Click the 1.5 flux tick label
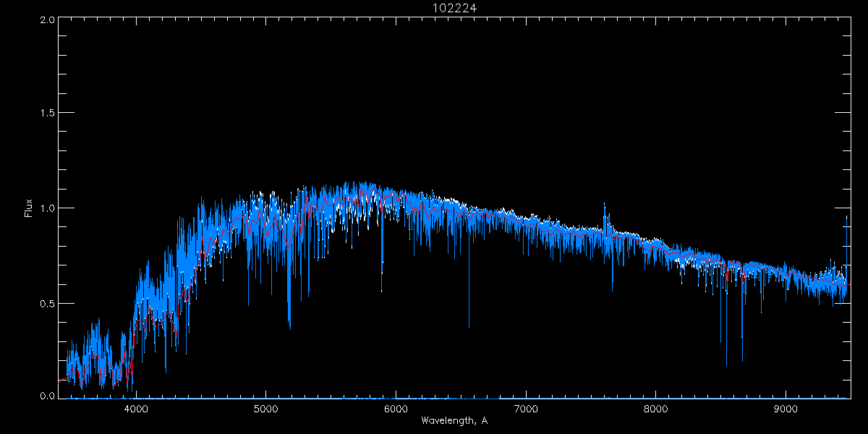This screenshot has height=434, width=868. point(48,114)
